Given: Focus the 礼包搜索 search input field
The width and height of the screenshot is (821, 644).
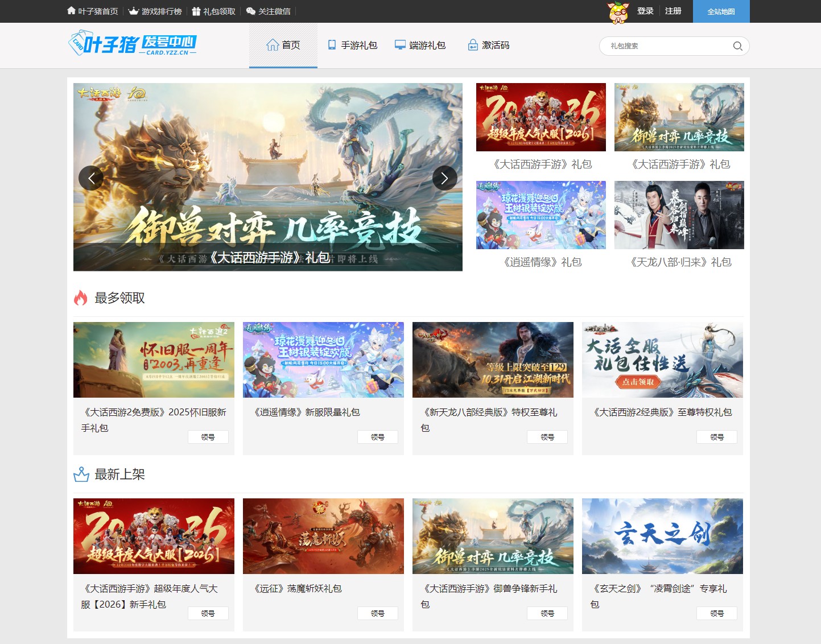Looking at the screenshot, I should click(667, 46).
